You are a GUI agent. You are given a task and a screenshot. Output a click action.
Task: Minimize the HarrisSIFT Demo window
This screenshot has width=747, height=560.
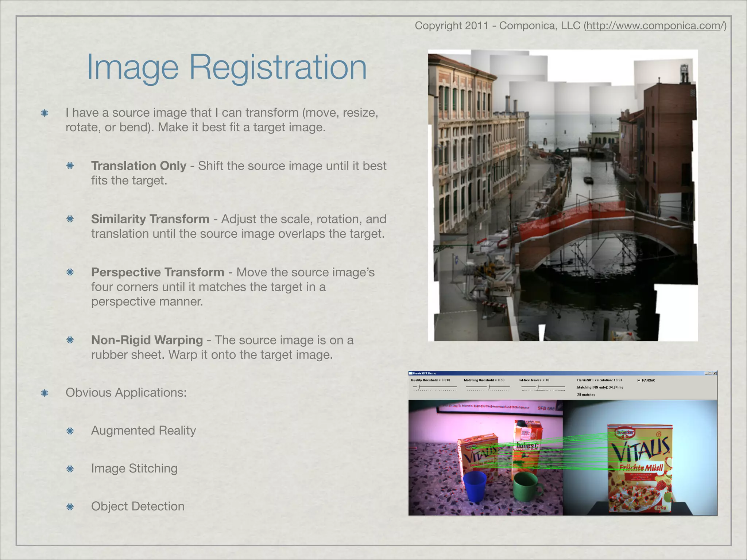pyautogui.click(x=706, y=373)
